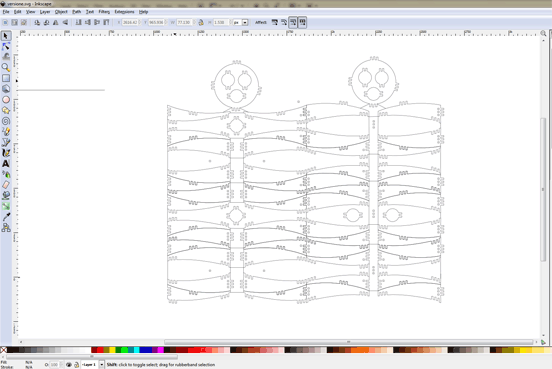The image size is (552, 369).
Task: Select the Node editing tool
Action: point(6,46)
